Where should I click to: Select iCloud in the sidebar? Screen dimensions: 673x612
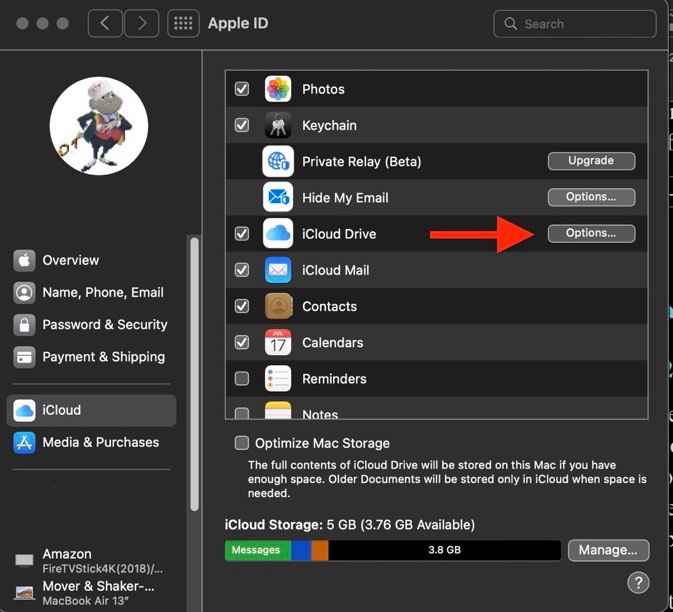[91, 410]
